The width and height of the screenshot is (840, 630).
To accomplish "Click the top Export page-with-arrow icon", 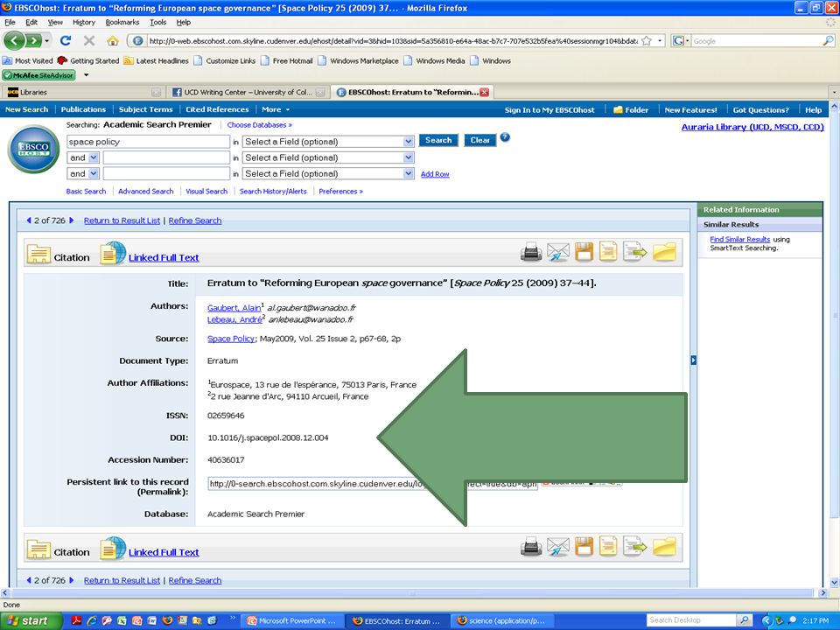I will tap(635, 252).
